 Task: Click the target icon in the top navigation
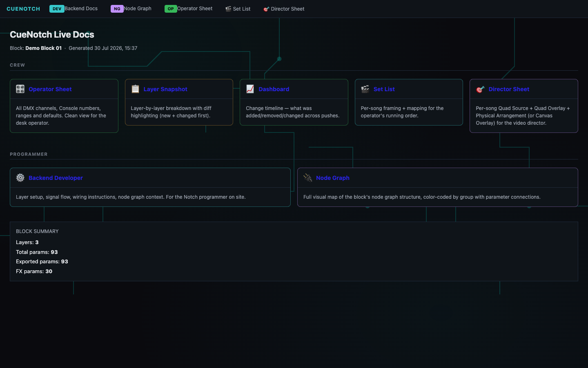(266, 9)
